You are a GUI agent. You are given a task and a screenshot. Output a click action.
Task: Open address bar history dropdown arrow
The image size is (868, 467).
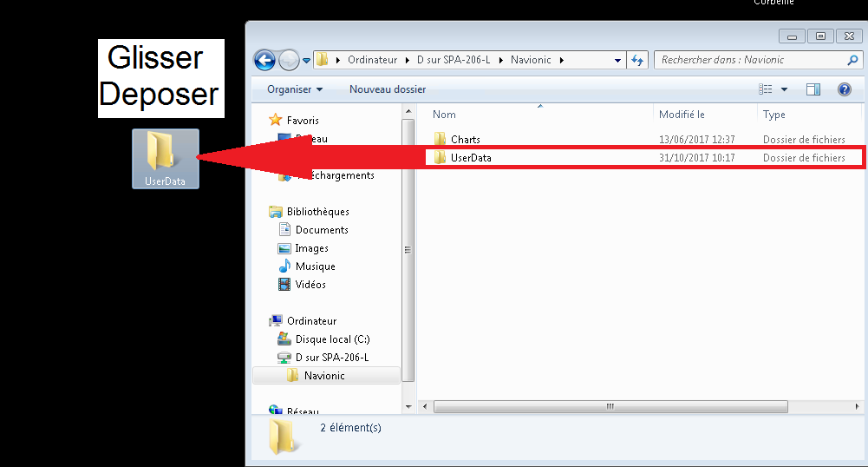coord(617,61)
